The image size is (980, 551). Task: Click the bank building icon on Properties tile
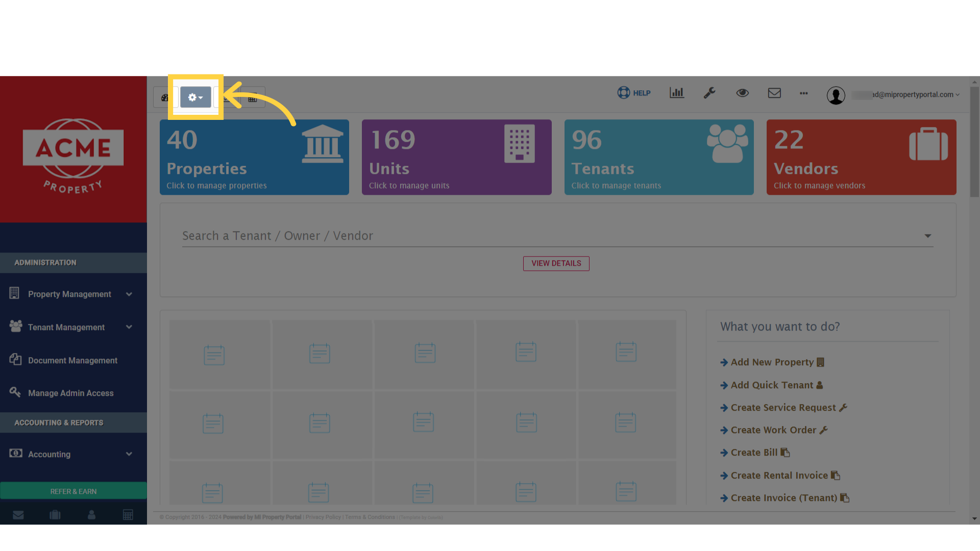click(x=323, y=144)
